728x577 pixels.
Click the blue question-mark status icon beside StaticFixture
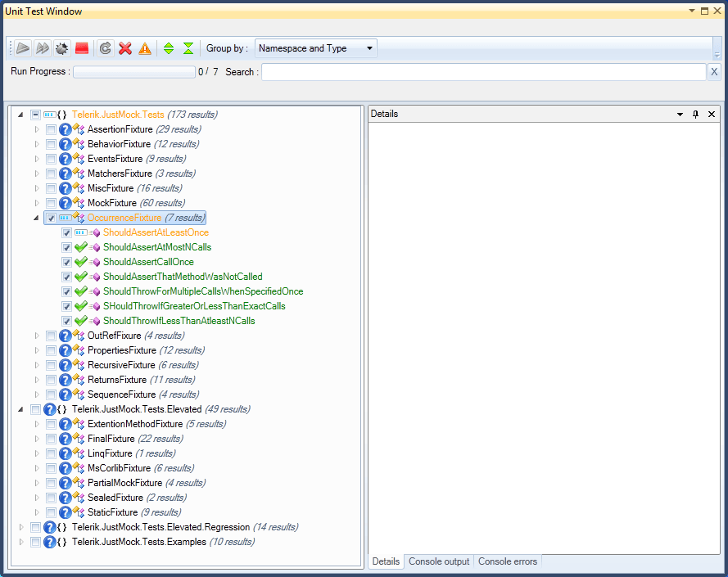66,512
